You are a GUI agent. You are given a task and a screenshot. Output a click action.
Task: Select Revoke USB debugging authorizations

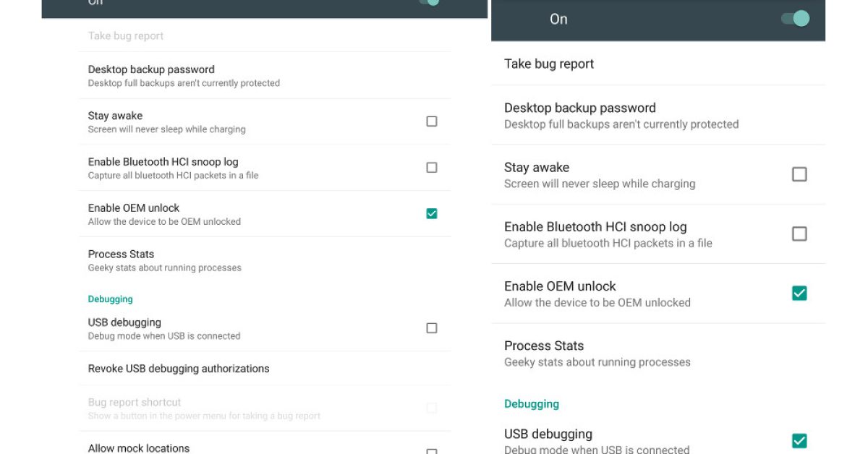179,369
